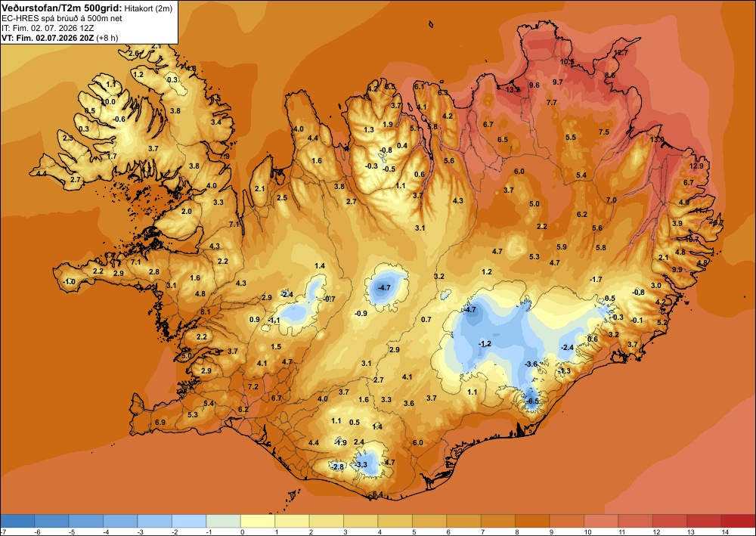Click the orange legend segment between 8 and 9

(x=532, y=521)
